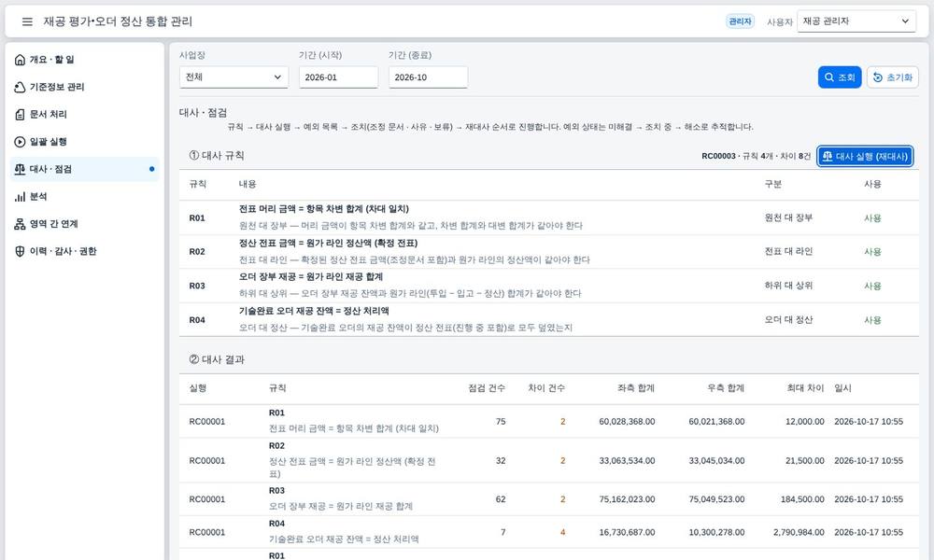
Task: Click max difference 184,500.00
Action: click(802, 499)
